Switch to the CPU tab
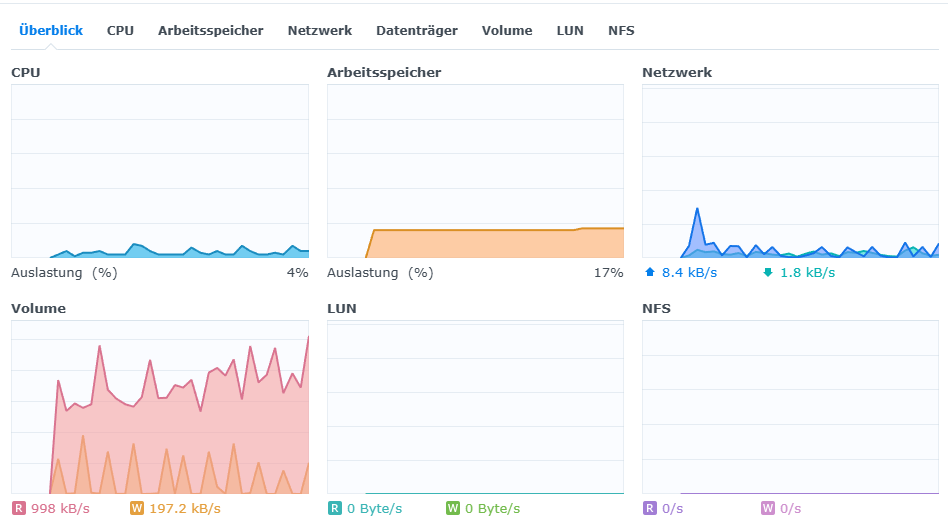 pyautogui.click(x=120, y=30)
